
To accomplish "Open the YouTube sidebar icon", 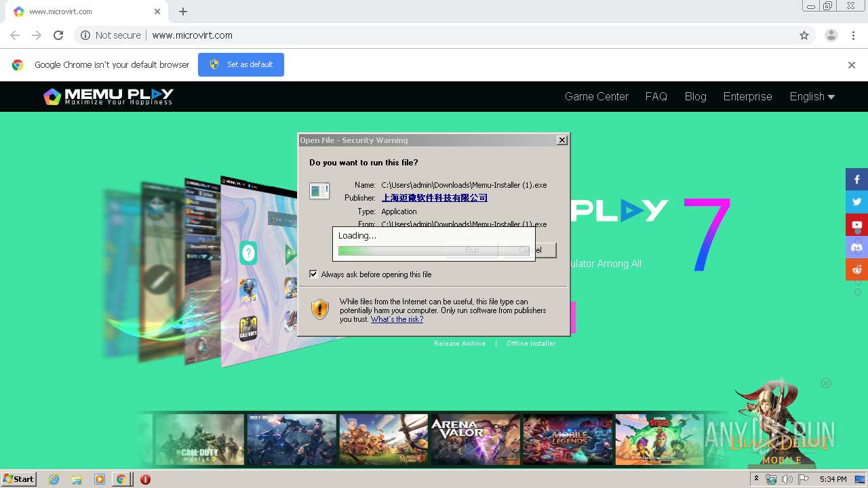I will (x=856, y=224).
